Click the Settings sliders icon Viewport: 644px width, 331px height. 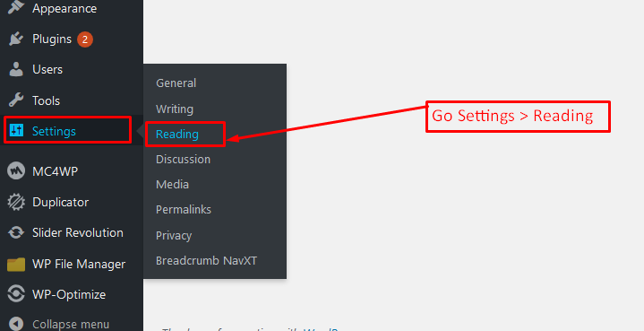pos(16,131)
